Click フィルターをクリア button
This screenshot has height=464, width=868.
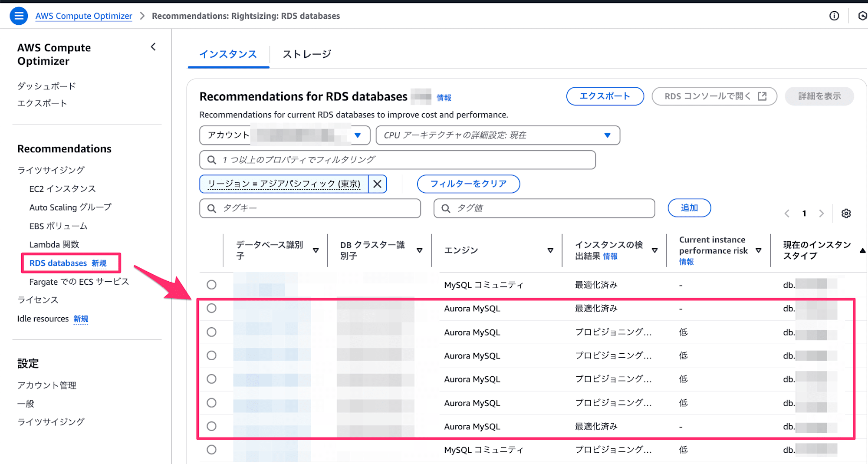point(468,184)
